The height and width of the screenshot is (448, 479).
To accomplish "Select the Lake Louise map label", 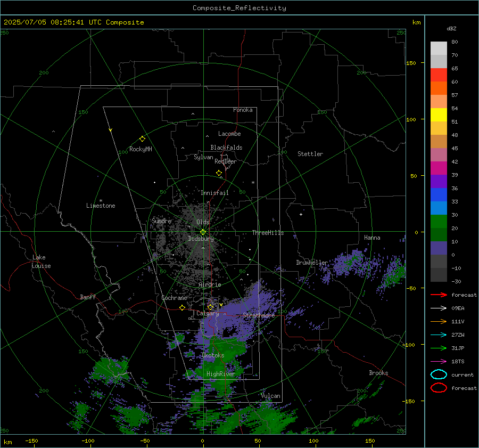I will pyautogui.click(x=41, y=262).
